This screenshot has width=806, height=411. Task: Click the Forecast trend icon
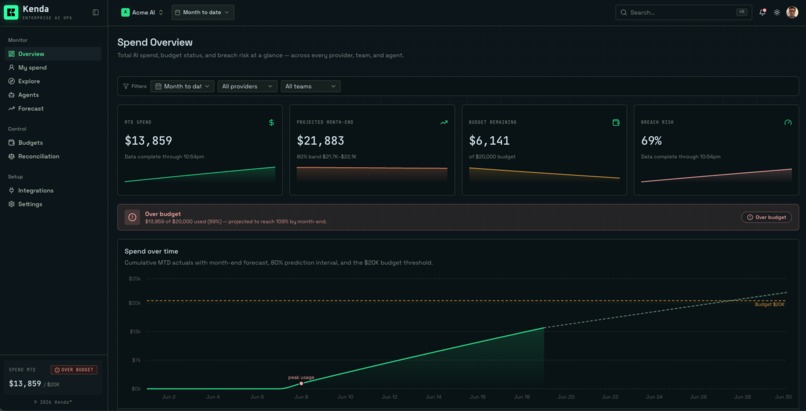click(11, 108)
